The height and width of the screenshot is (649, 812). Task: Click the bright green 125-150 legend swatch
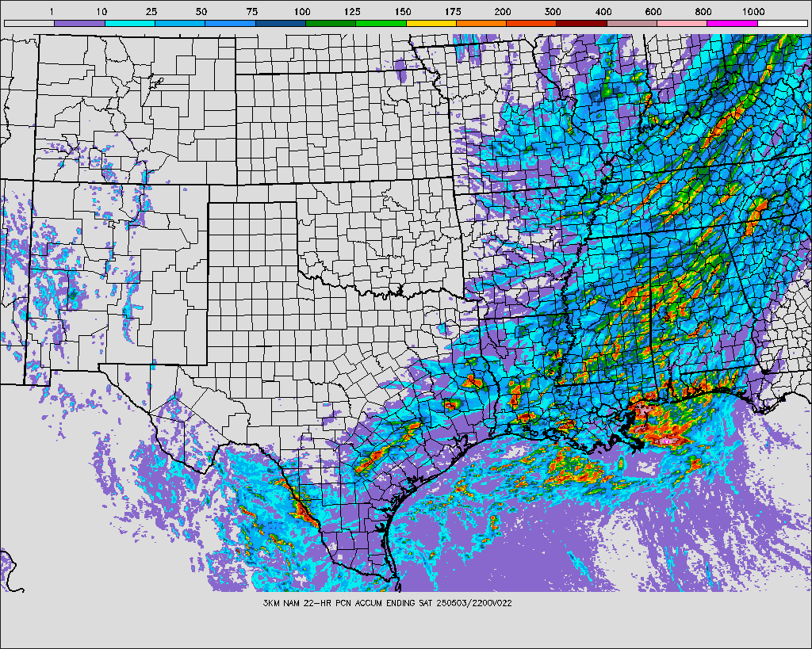[381, 23]
